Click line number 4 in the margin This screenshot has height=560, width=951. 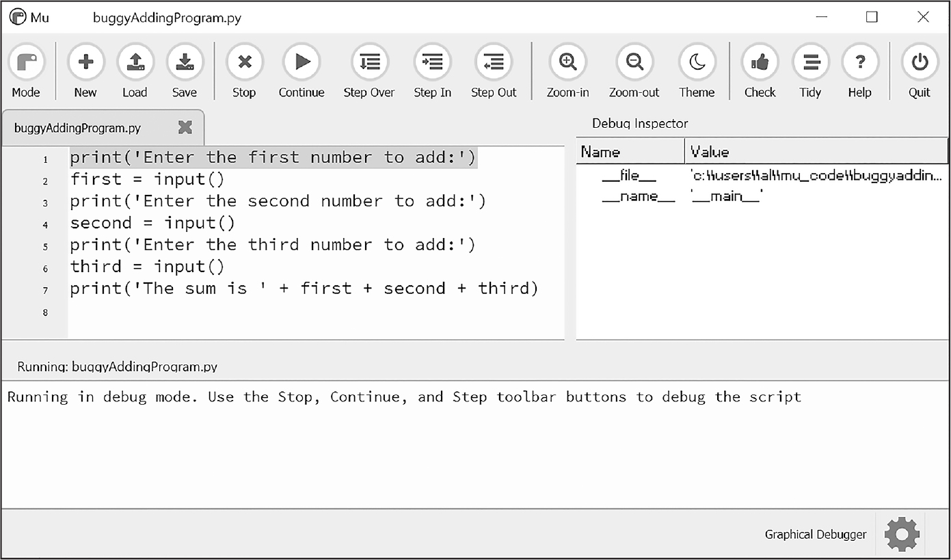click(x=45, y=225)
